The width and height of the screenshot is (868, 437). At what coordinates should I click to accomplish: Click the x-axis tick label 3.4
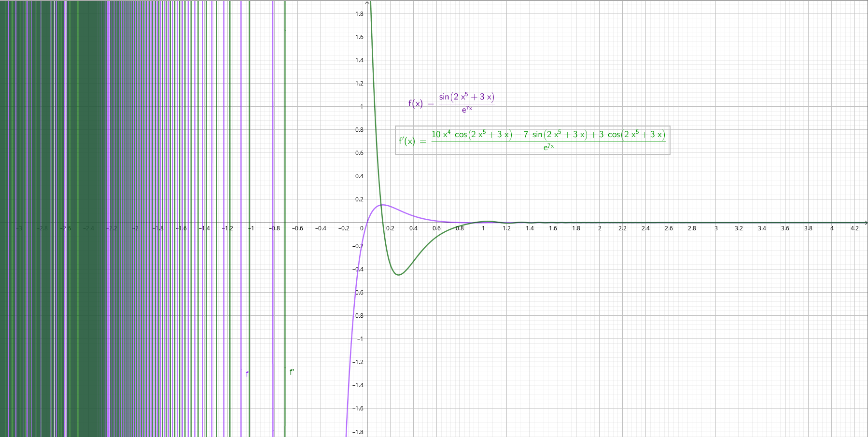[762, 228]
